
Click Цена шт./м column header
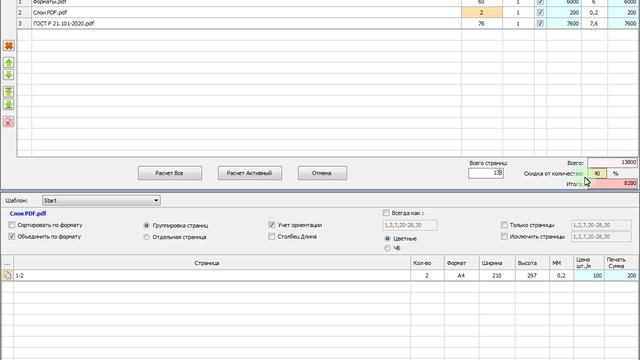(x=589, y=263)
